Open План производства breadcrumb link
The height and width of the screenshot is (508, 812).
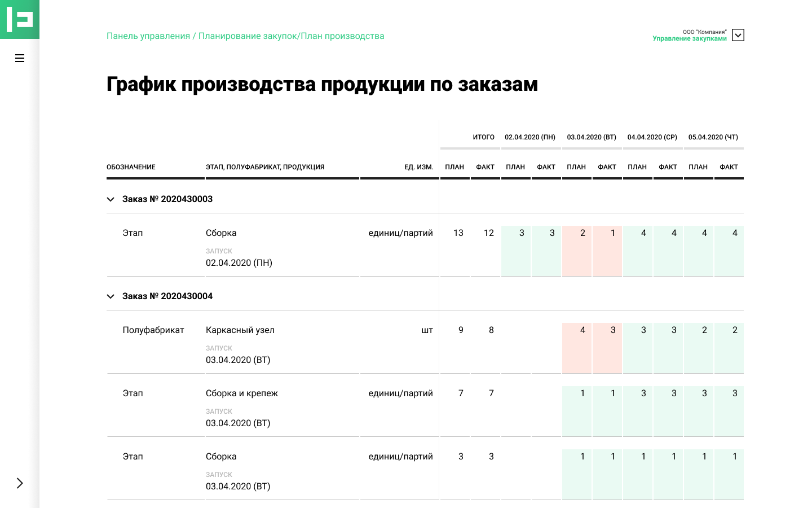click(x=342, y=36)
